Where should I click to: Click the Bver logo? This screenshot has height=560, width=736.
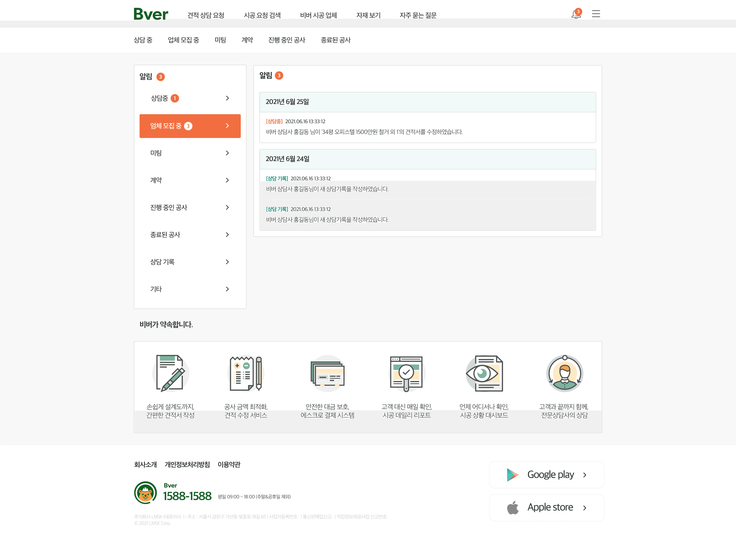pos(151,14)
